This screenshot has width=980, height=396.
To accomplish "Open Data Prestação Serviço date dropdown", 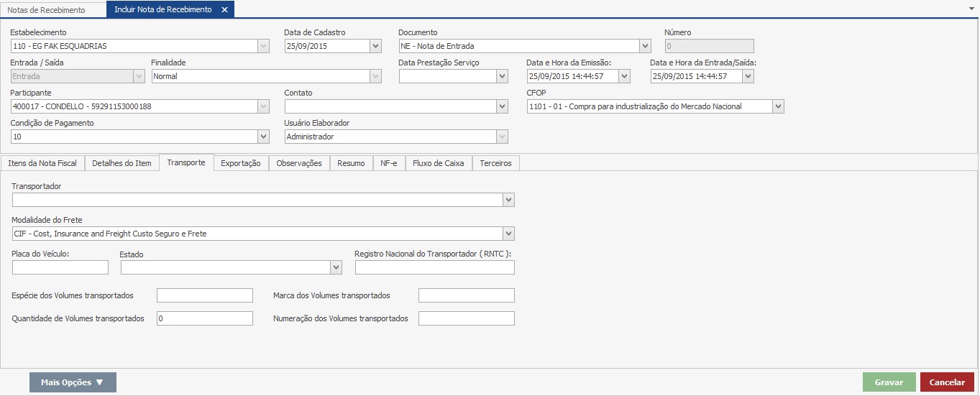I will (x=502, y=76).
